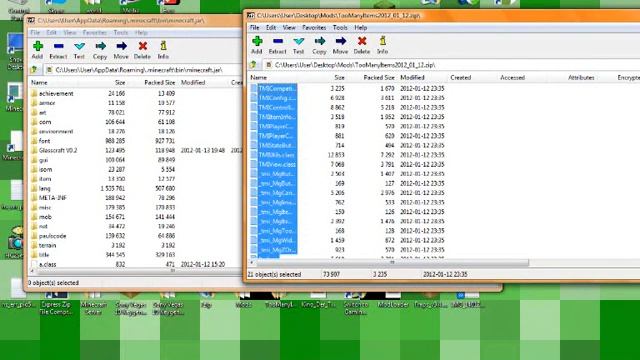Click the Attributes column header in the zip window

581,78
